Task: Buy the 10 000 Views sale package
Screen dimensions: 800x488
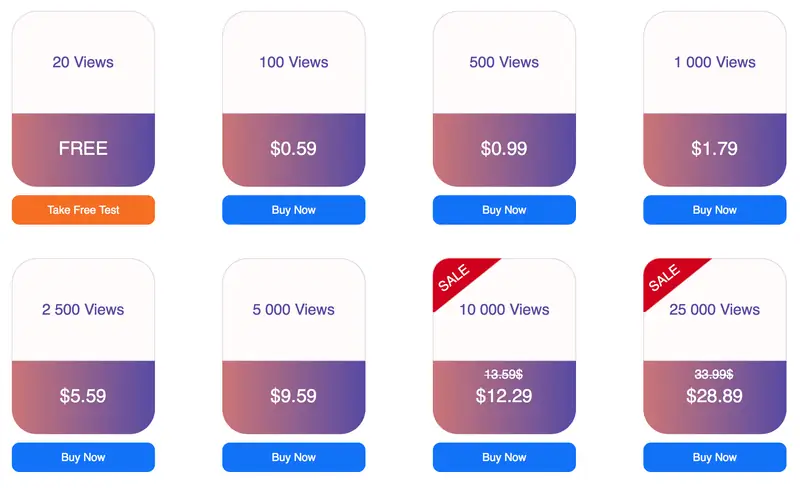Action: [x=504, y=457]
